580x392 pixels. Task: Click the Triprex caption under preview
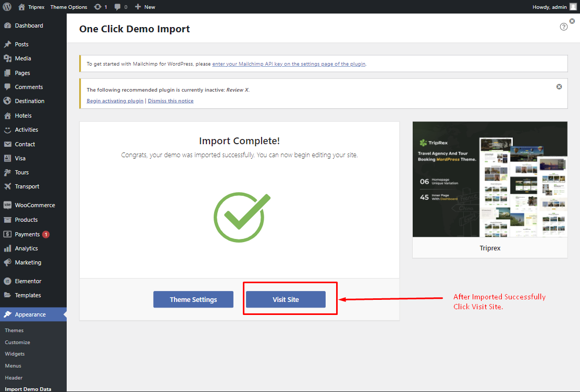(490, 248)
